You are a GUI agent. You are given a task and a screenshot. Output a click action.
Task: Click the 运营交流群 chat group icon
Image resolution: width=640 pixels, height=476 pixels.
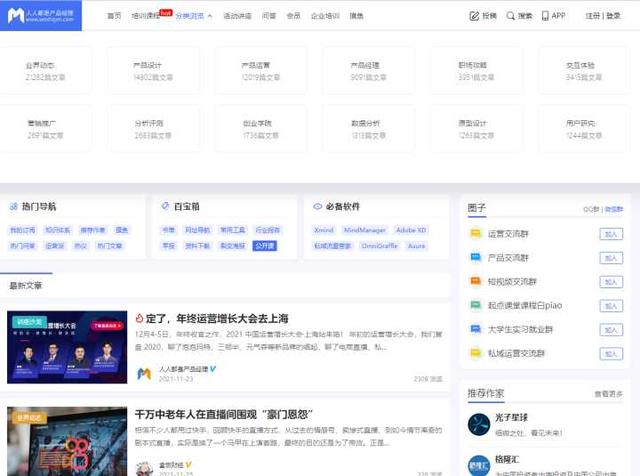(x=476, y=234)
